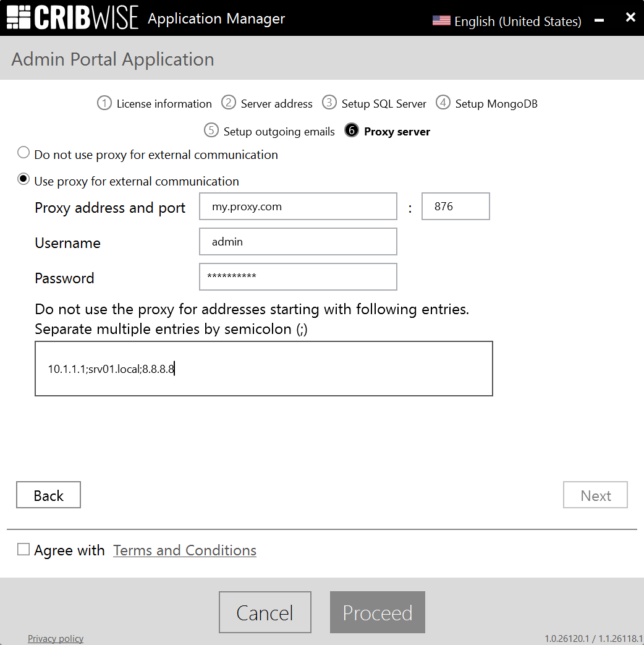Check the Agree with Terms checkbox
This screenshot has width=644, height=645.
23,549
